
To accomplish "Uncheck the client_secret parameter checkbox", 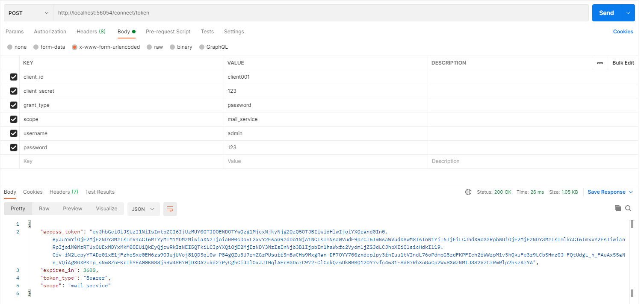I will (14, 91).
